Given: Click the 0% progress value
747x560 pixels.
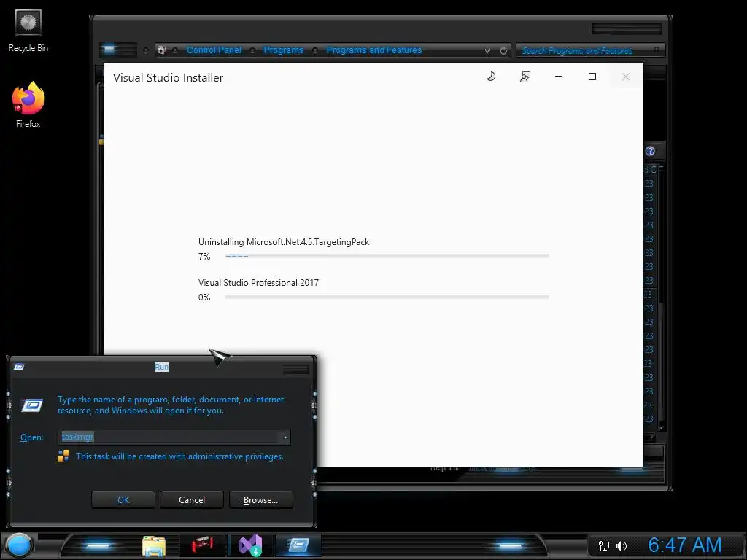Looking at the screenshot, I should 204,297.
